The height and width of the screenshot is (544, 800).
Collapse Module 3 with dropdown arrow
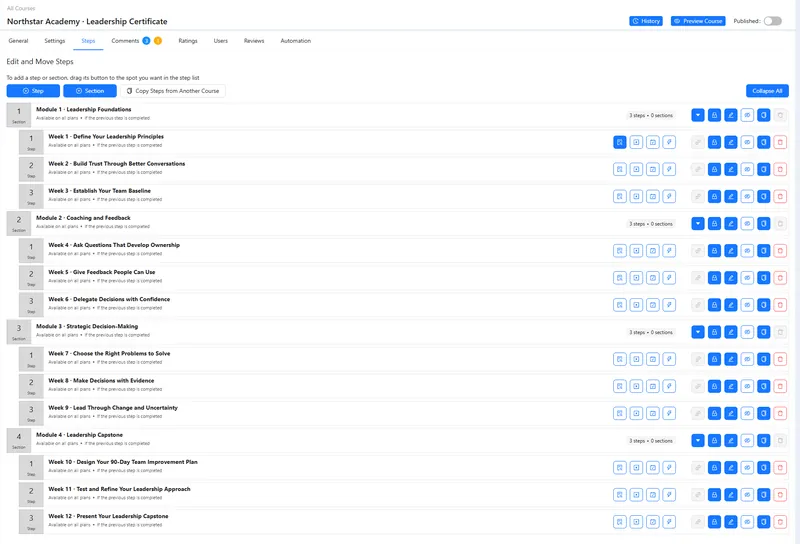point(697,332)
